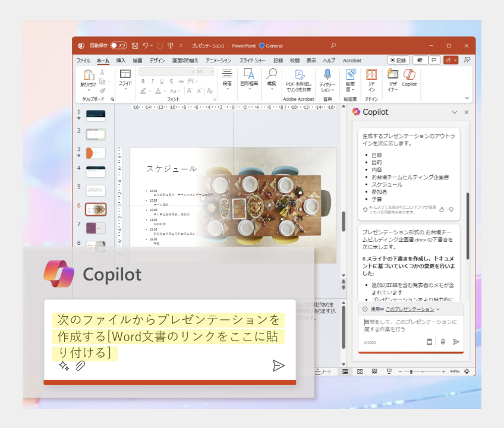Viewport: 504px width, 428px height.
Task: Open the 挿入 (Insert) ribbon tab
Action: (121, 61)
